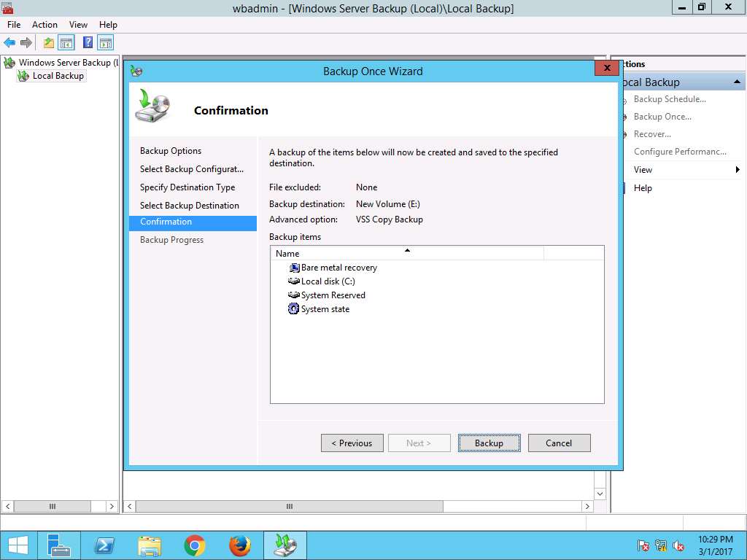Select the Specify Destination Type step
747x560 pixels.
point(187,187)
